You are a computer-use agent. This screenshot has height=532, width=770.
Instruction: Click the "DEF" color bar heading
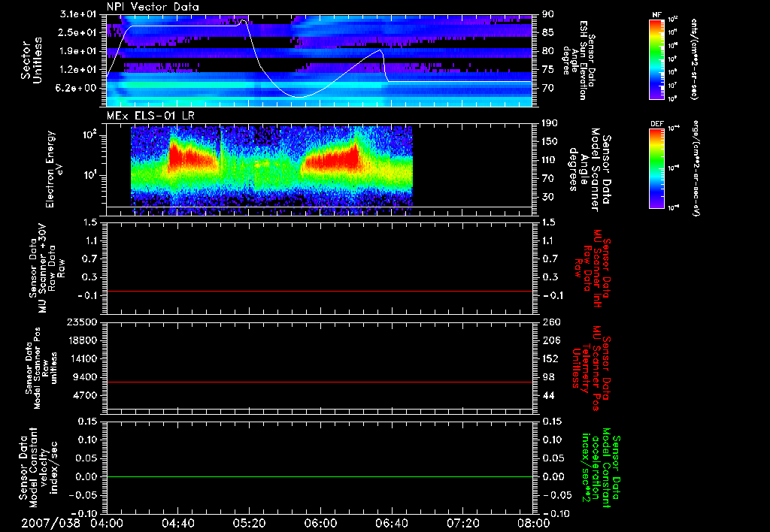tap(656, 124)
